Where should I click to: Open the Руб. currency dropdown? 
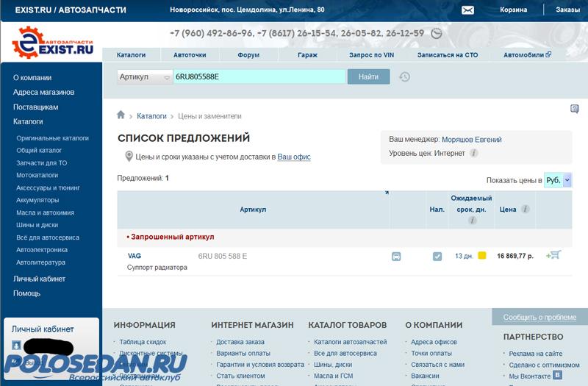(558, 180)
